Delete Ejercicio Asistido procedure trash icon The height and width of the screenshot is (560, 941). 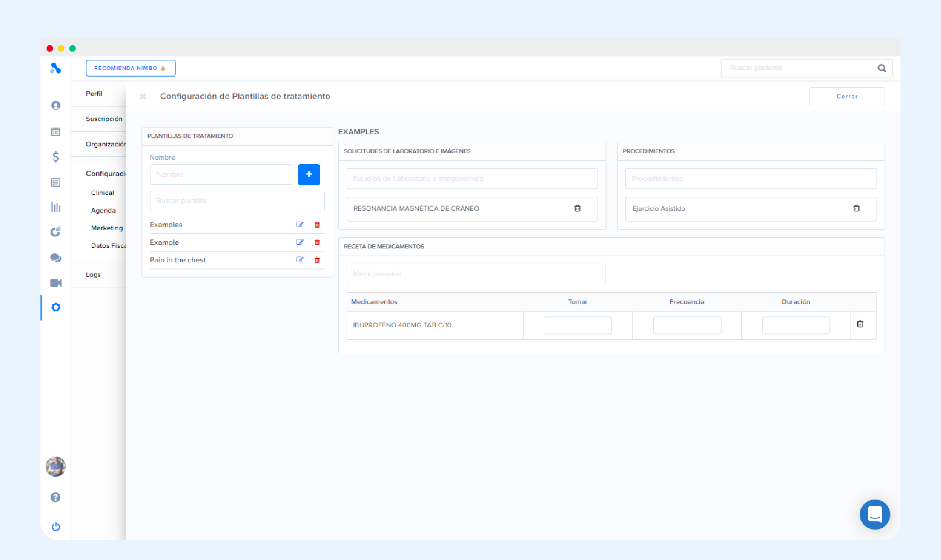[x=857, y=208]
